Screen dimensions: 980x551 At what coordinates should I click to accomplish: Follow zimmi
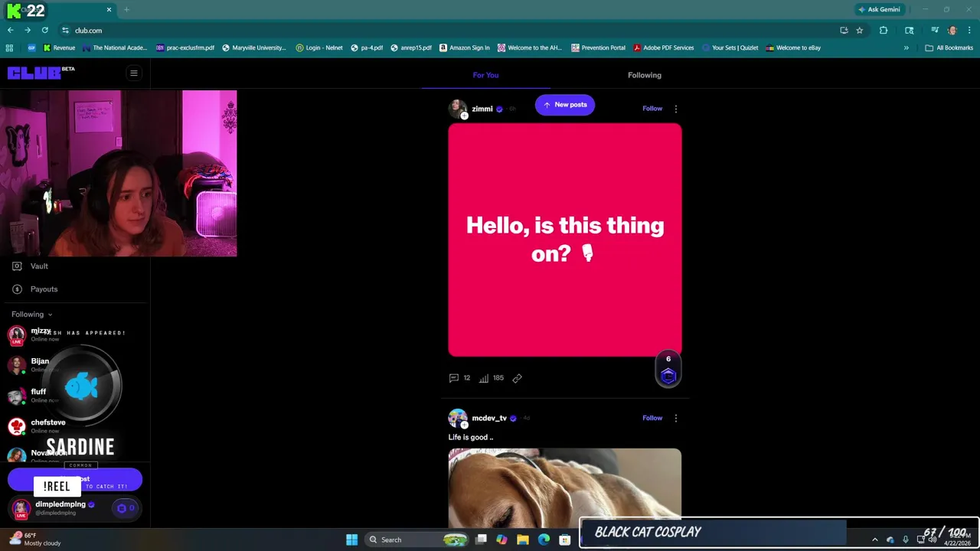[652, 109]
